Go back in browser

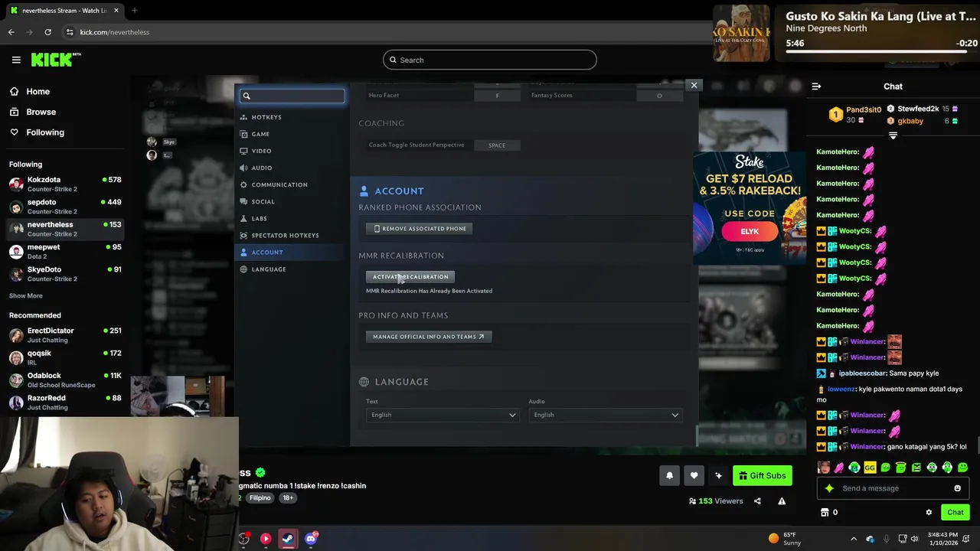11,32
